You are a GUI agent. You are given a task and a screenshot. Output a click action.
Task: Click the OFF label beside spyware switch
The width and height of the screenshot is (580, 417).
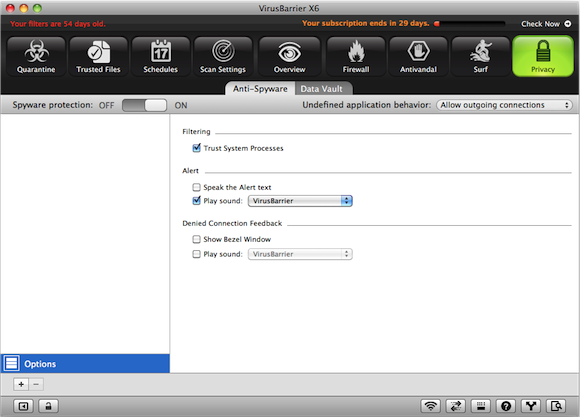click(107, 105)
